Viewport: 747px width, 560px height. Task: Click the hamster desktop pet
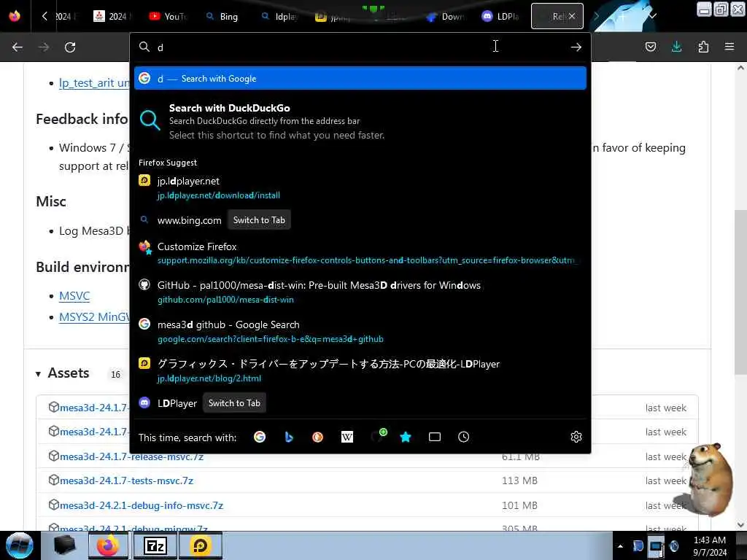(711, 478)
